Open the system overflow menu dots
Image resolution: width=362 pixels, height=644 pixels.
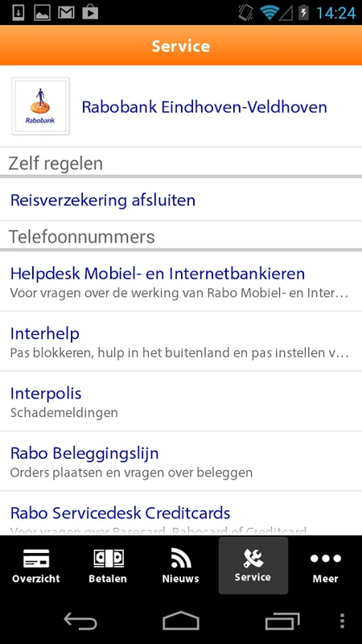343,621
